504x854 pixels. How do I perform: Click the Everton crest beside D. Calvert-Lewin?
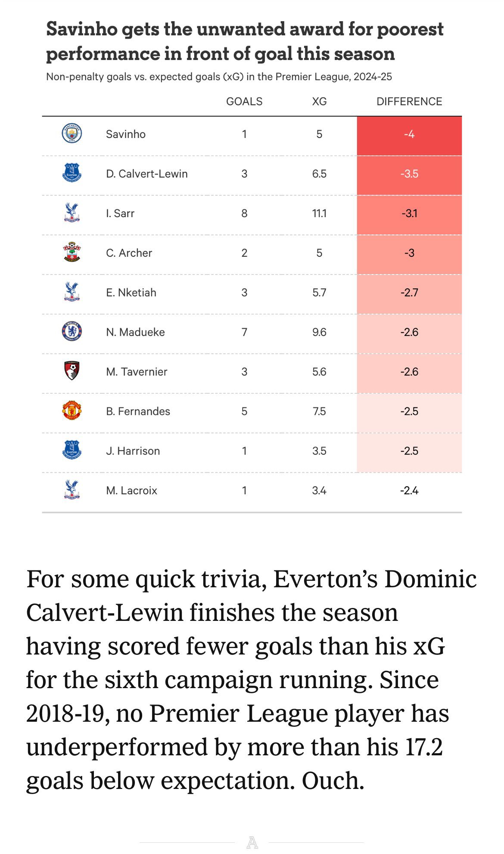tap(72, 173)
